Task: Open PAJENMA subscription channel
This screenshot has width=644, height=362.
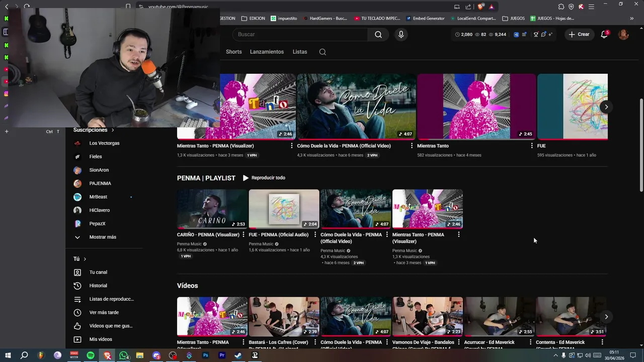Action: click(x=100, y=184)
